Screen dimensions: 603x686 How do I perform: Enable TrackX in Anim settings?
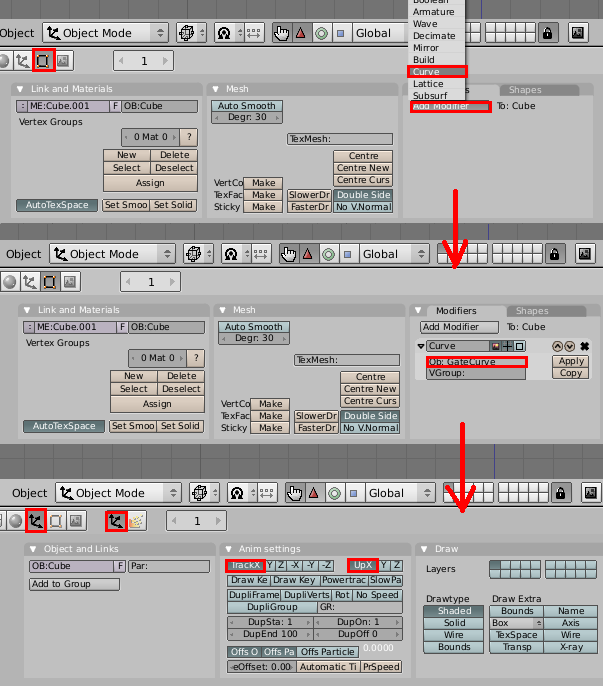[x=245, y=565]
